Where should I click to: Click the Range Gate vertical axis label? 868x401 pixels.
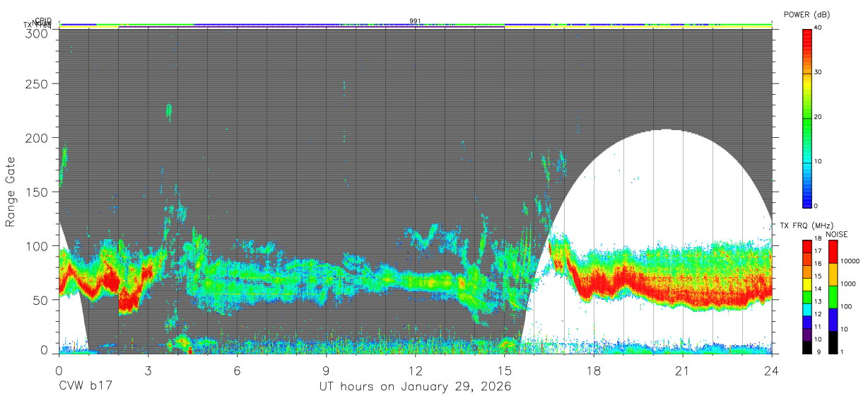[11, 192]
